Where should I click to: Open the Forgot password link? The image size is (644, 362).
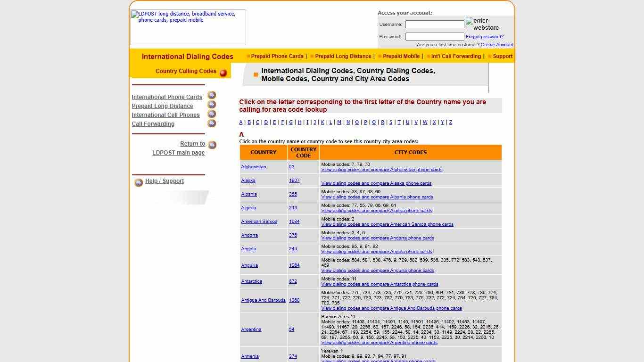tap(484, 36)
